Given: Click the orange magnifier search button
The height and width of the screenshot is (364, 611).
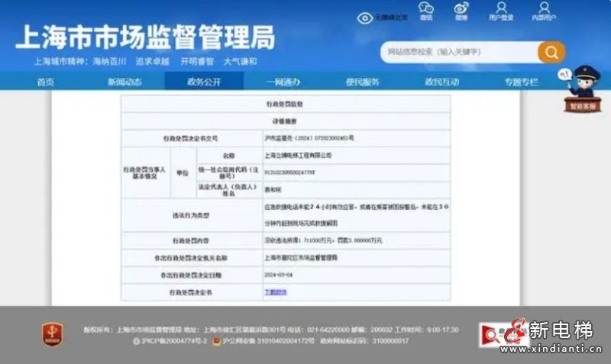Looking at the screenshot, I should [x=551, y=52].
